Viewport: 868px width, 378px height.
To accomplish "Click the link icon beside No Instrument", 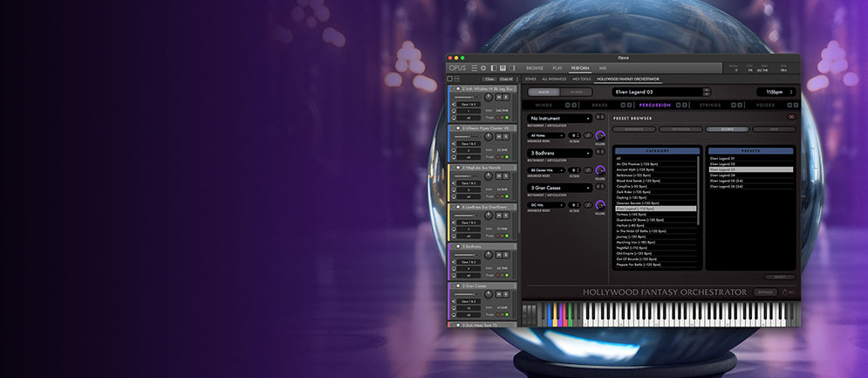I will (x=600, y=117).
